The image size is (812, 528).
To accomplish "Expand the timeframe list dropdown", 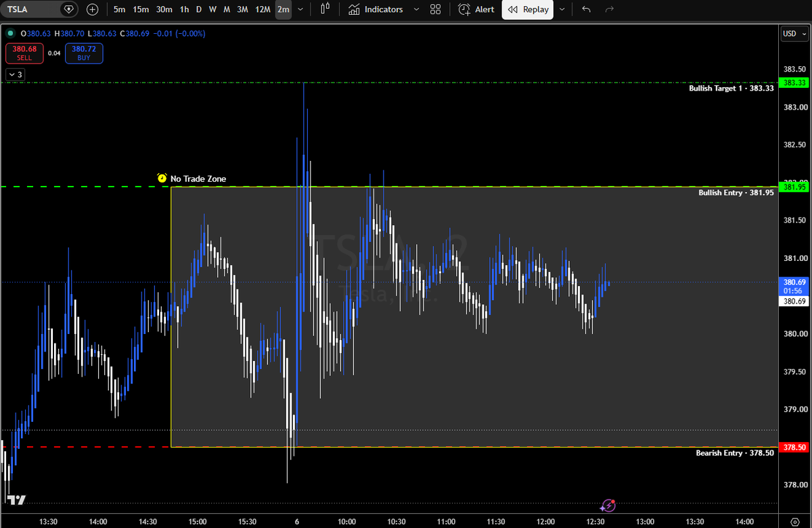I will 300,9.
